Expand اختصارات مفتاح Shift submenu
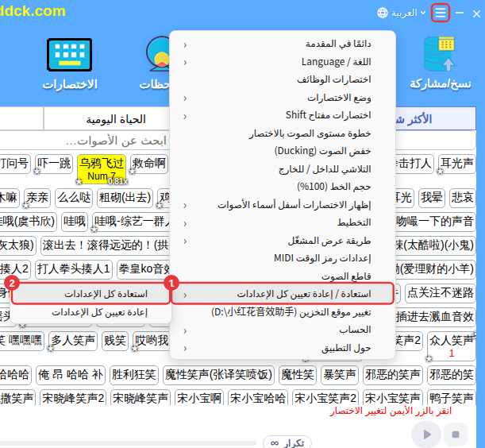485x448 pixels. pos(283,116)
